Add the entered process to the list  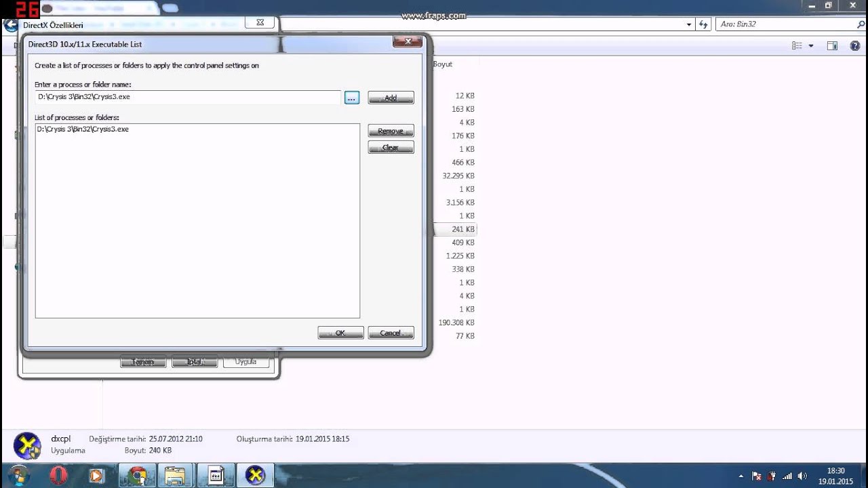pyautogui.click(x=391, y=98)
